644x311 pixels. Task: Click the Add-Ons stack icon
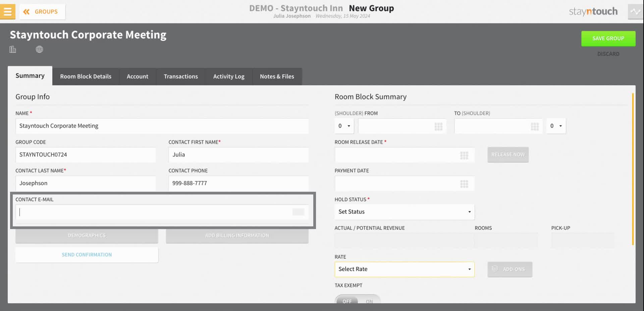click(495, 269)
